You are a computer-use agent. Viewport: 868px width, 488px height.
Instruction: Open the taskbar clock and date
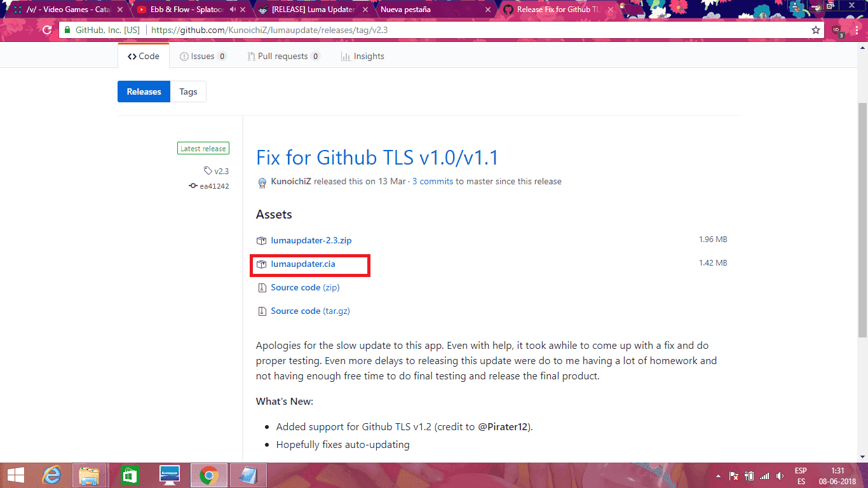pyautogui.click(x=837, y=476)
